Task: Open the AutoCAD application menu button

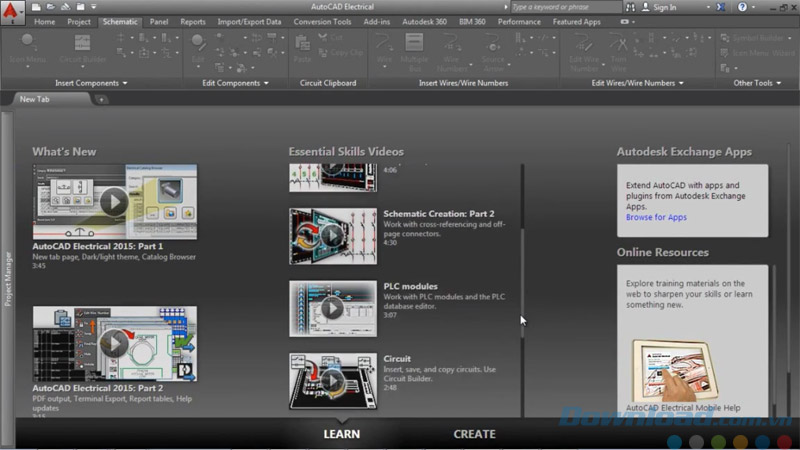Action: (x=13, y=12)
